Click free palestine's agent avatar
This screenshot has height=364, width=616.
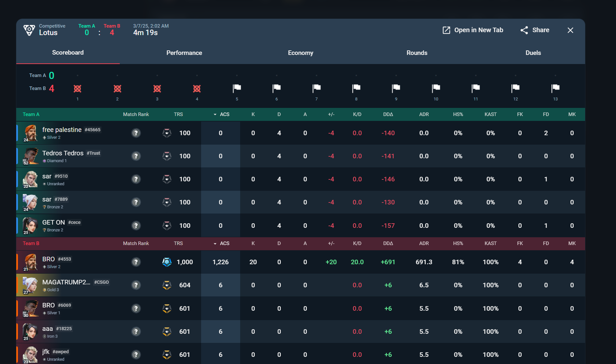tap(30, 133)
